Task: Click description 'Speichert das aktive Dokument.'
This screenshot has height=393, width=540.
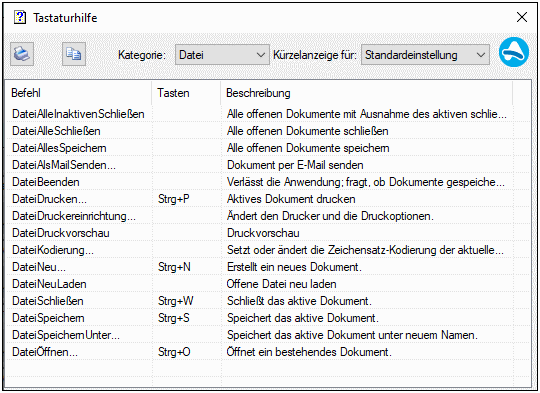Action: 303,318
